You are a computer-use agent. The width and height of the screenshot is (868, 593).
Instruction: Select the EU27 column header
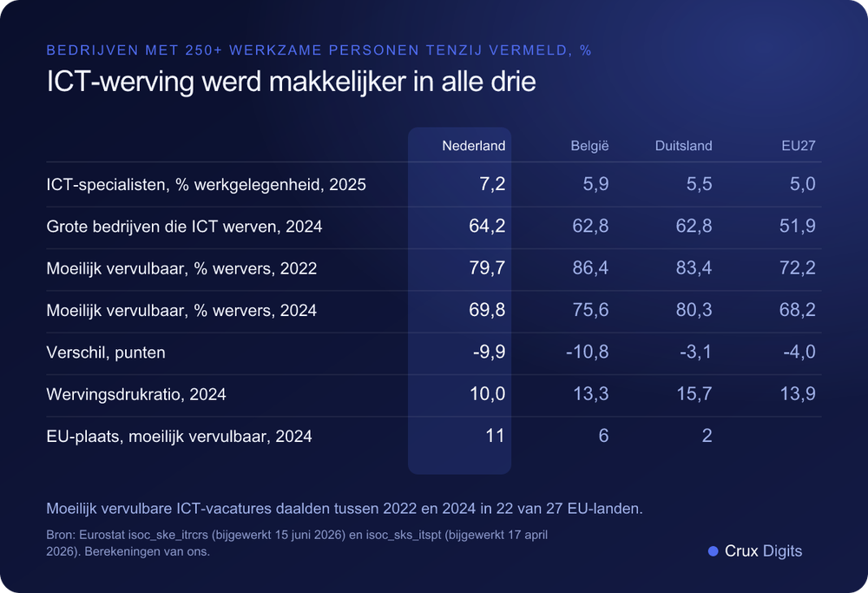pos(799,146)
